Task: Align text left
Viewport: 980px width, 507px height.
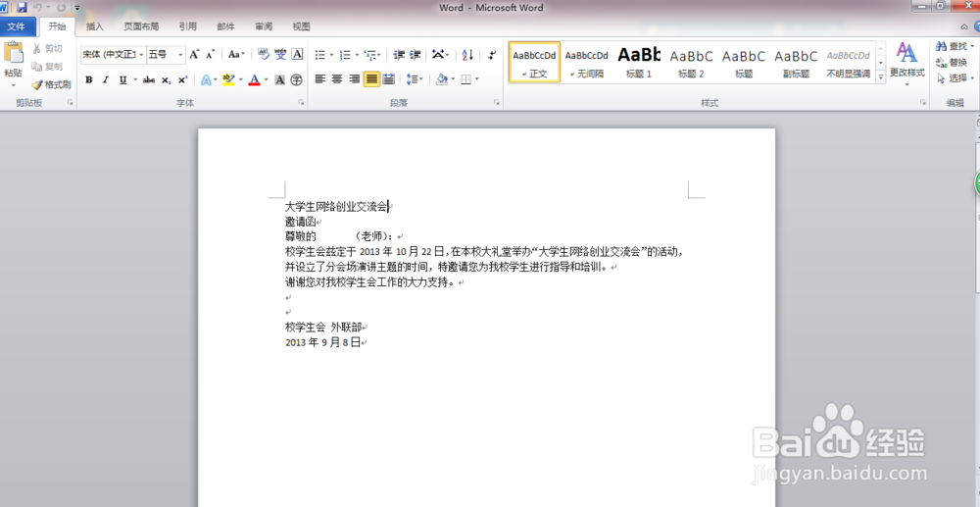Action: 320,79
